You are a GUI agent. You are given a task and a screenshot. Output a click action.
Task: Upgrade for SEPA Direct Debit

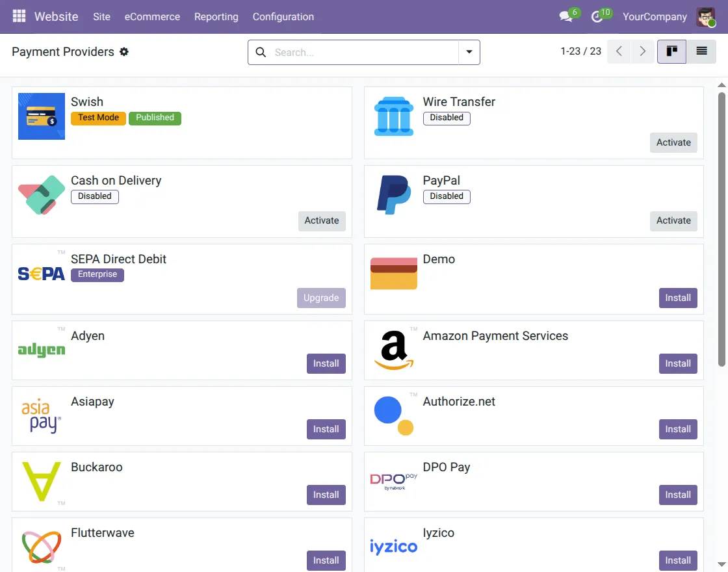click(x=321, y=298)
